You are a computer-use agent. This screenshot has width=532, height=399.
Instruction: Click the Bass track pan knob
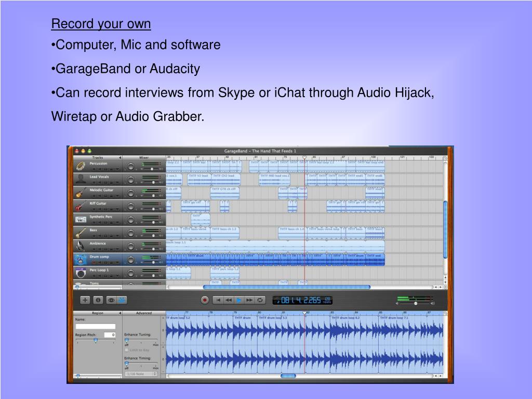click(x=130, y=233)
